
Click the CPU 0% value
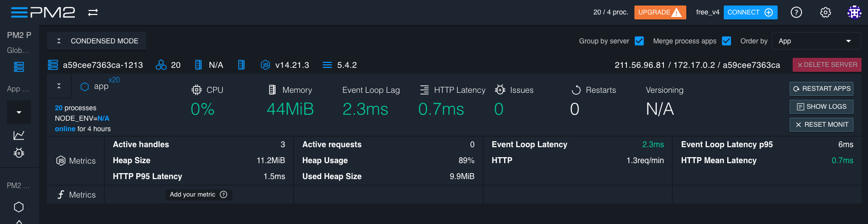[203, 109]
